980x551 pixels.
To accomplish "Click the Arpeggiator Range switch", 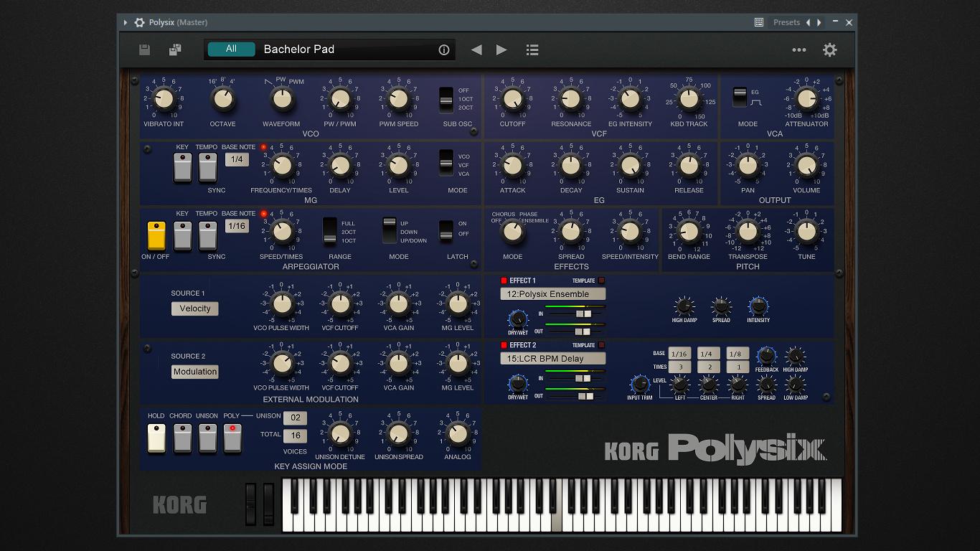I will point(330,231).
